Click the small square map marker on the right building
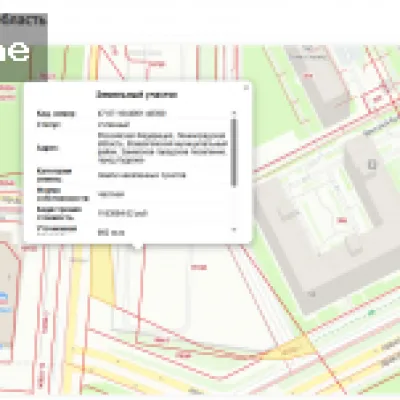 click(372, 164)
